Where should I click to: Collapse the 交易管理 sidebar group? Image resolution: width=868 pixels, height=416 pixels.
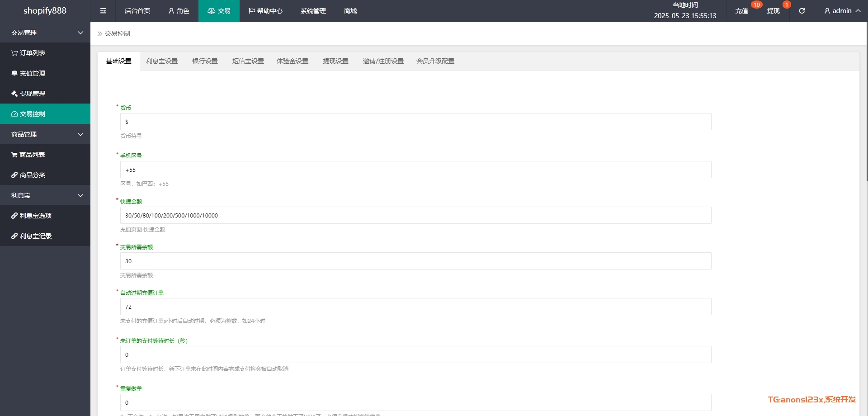pyautogui.click(x=45, y=33)
